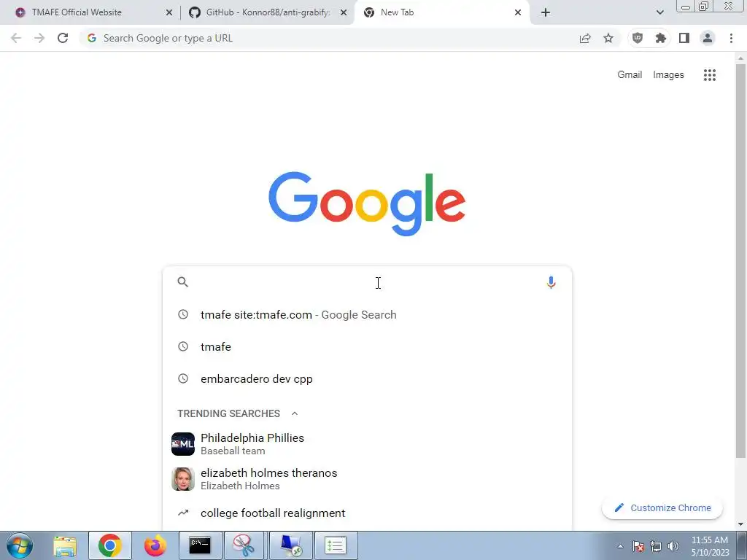747x560 pixels.
Task: Open the Command Prompt taskbar icon
Action: pos(200,545)
